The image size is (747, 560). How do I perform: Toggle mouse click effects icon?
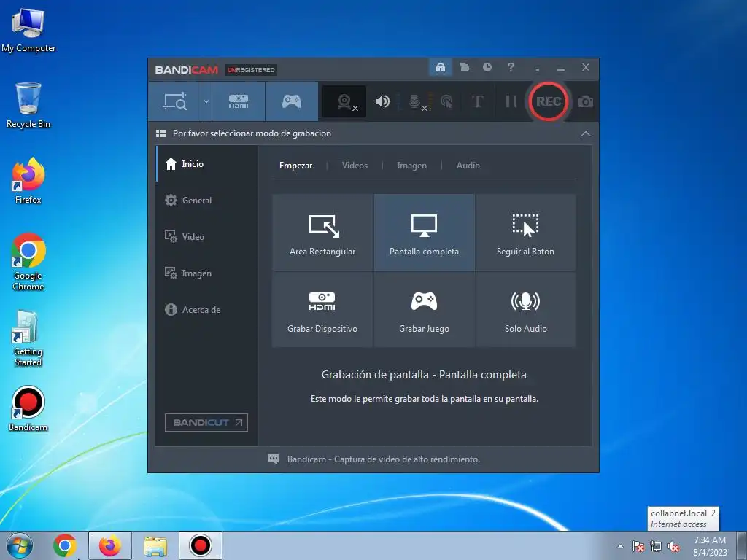tap(446, 101)
